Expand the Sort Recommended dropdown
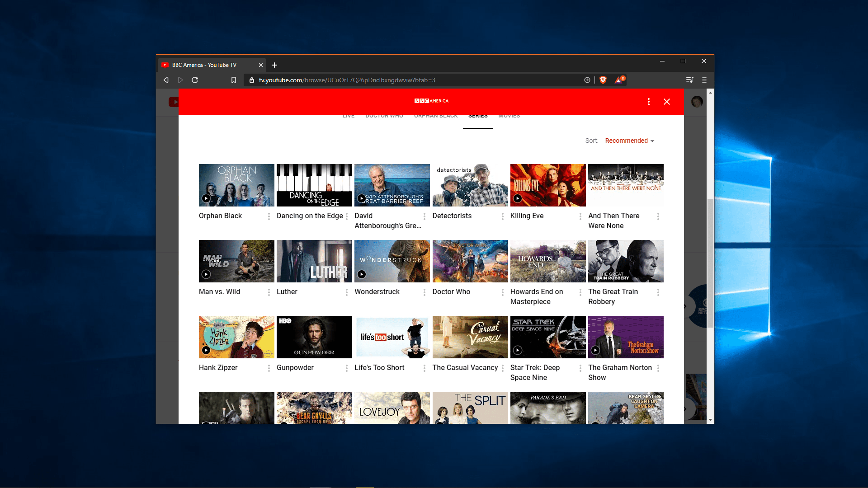The width and height of the screenshot is (868, 488). [629, 141]
